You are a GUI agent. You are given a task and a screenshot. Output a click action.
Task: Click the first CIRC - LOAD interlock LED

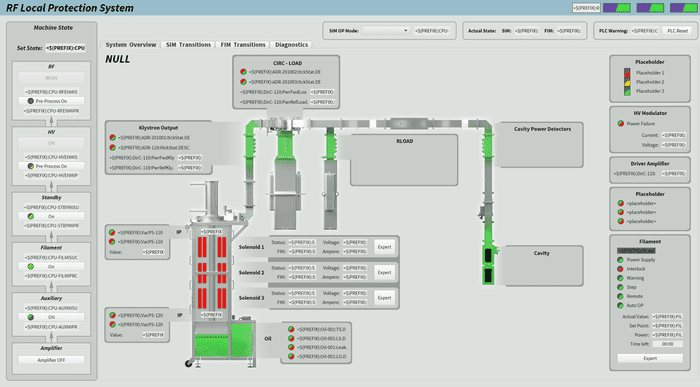[x=243, y=72]
